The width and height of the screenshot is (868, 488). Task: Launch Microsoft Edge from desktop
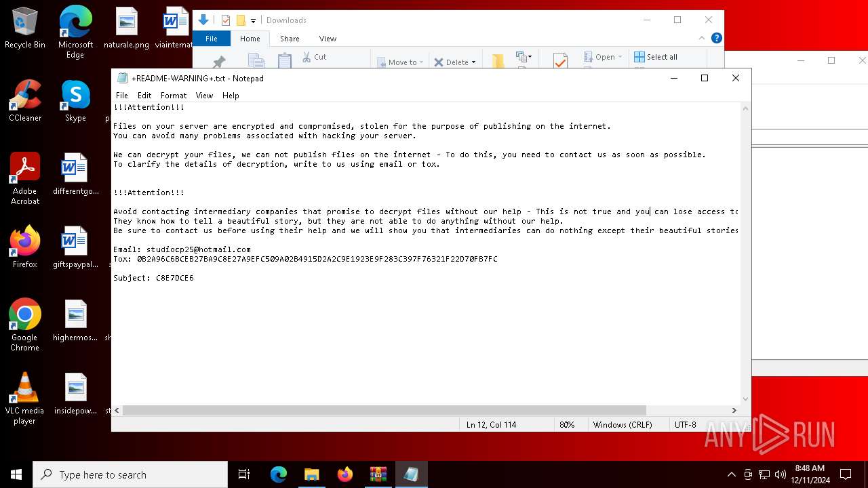pyautogui.click(x=75, y=32)
